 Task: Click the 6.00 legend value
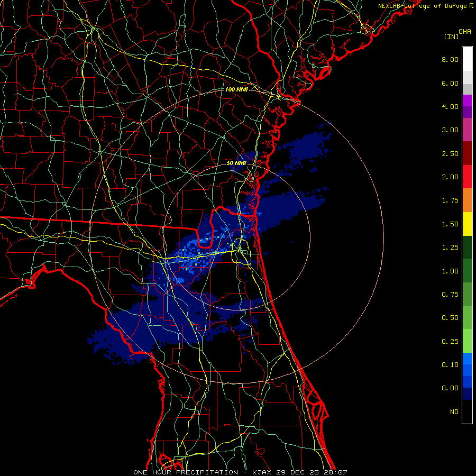tap(450, 83)
